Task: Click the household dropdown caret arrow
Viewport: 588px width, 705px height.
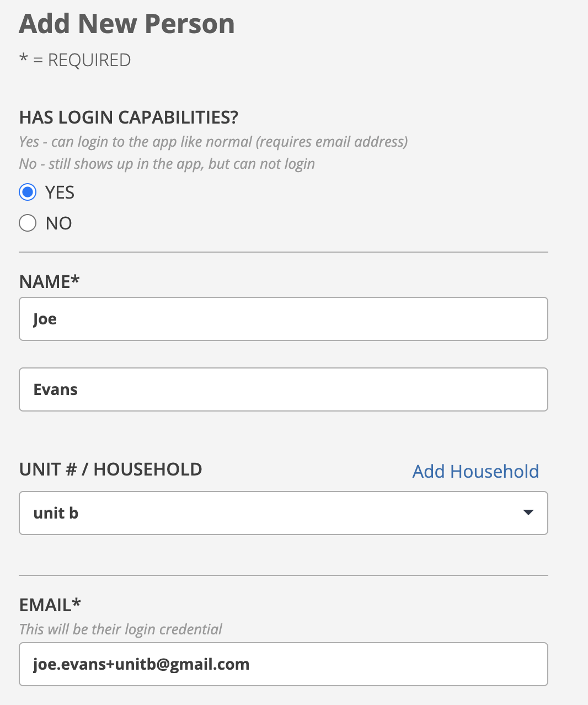Action: coord(528,512)
